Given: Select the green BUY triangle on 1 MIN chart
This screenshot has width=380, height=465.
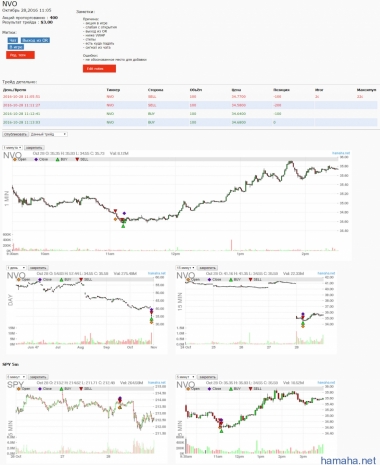Looking at the screenshot, I should click(x=123, y=226).
